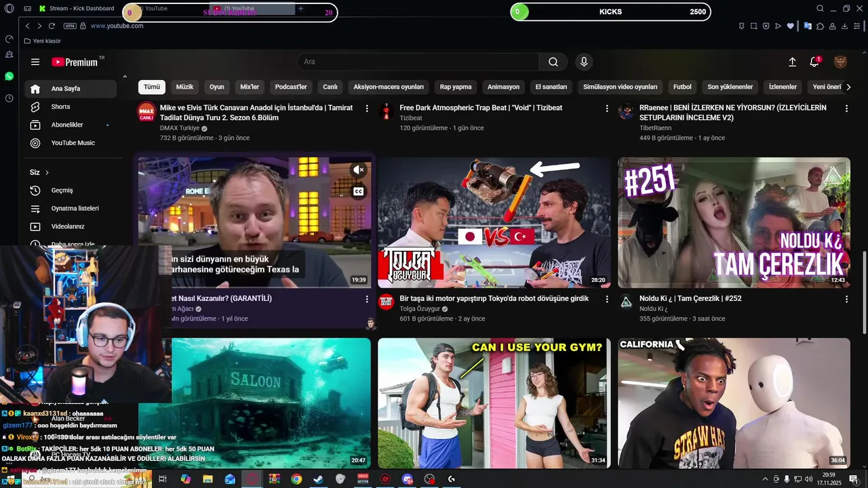The width and height of the screenshot is (868, 488).
Task: Open Discord from the Windows taskbar
Action: (407, 479)
